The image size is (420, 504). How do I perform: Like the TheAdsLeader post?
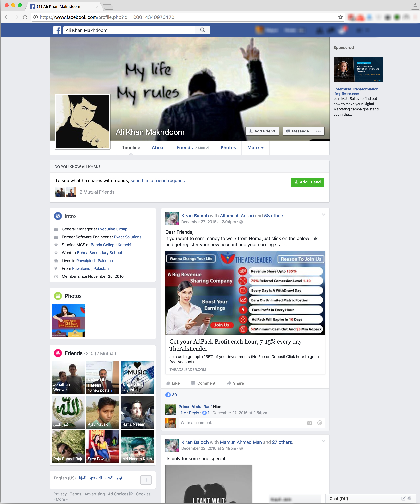173,383
